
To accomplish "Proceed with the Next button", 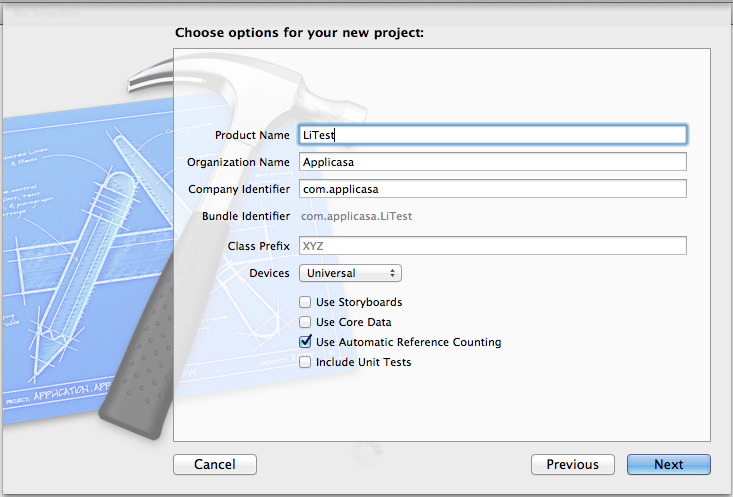I will [668, 464].
